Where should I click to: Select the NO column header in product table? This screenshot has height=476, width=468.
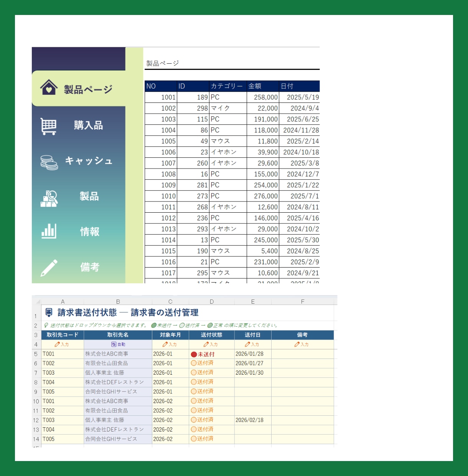(161, 86)
